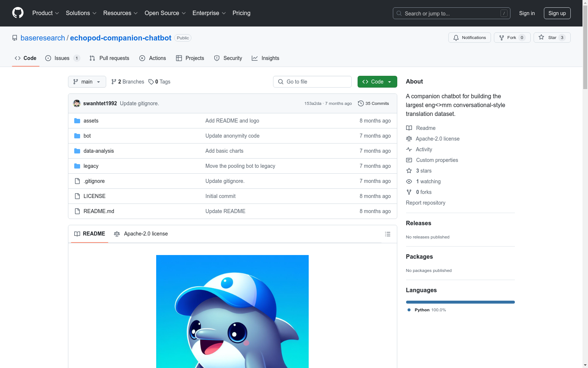Click the pulse icon next to Activity
The image size is (588, 368).
(x=409, y=149)
